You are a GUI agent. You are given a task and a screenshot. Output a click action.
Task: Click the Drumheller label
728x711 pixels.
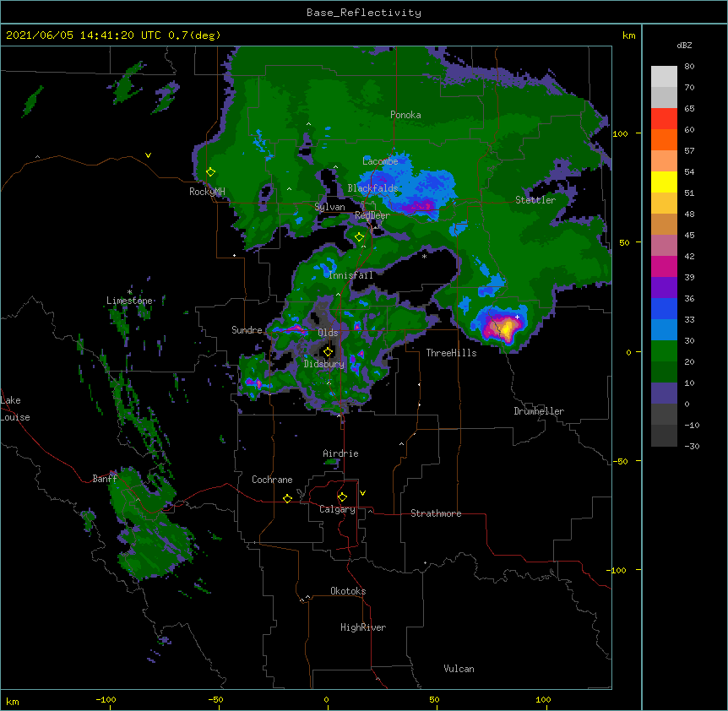point(539,411)
